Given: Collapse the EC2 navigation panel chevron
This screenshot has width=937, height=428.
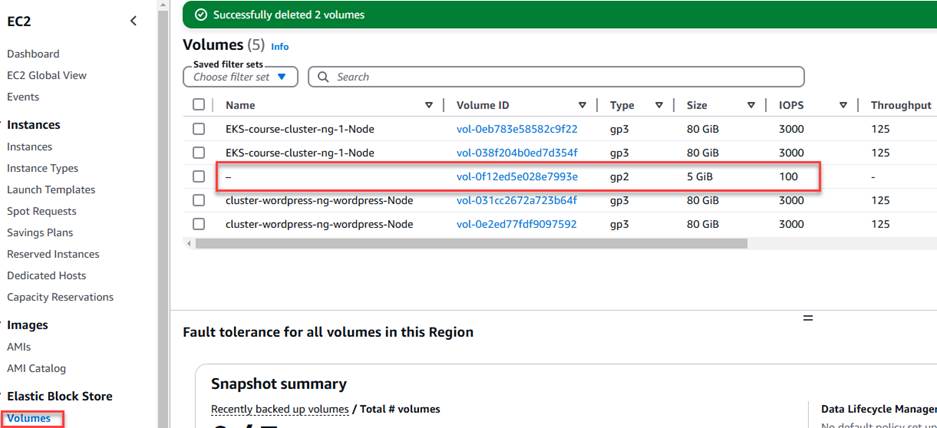Looking at the screenshot, I should [x=133, y=21].
